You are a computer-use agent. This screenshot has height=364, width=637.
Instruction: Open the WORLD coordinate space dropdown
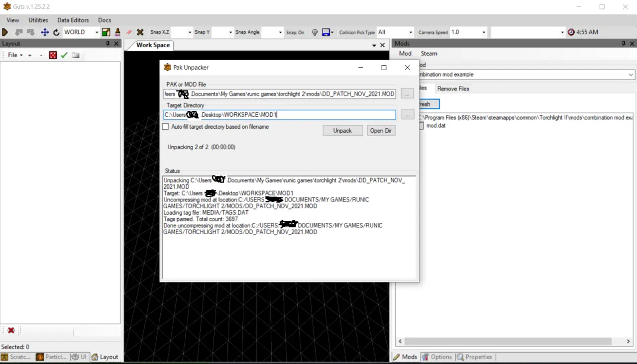tap(97, 32)
